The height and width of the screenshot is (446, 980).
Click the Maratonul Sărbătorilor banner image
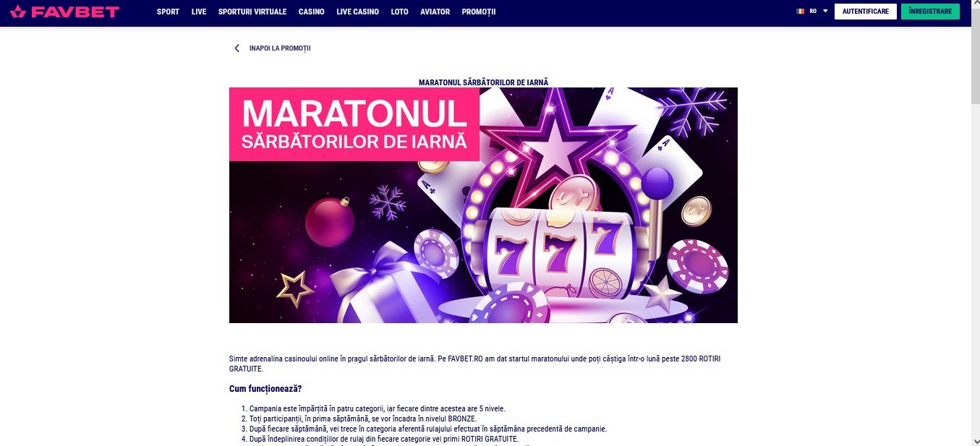coord(483,205)
